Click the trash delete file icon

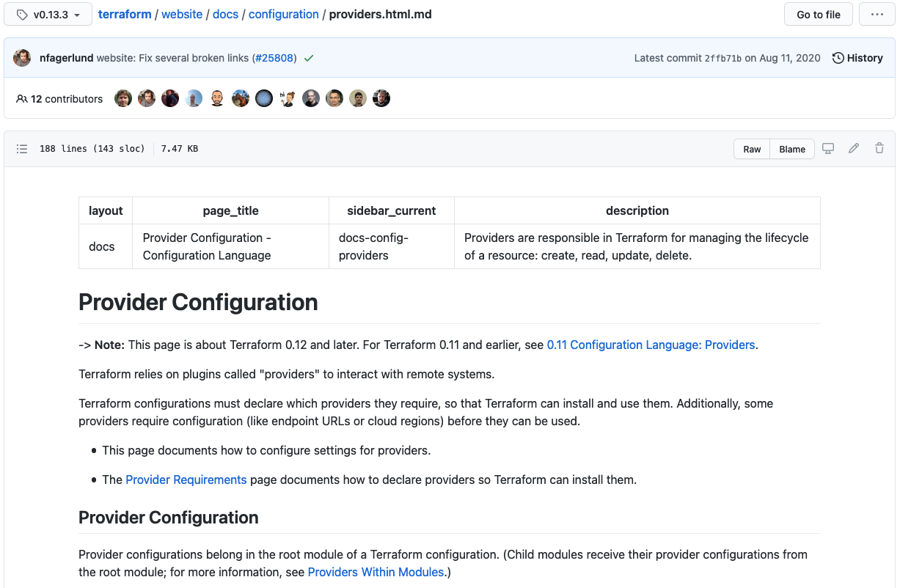[879, 149]
